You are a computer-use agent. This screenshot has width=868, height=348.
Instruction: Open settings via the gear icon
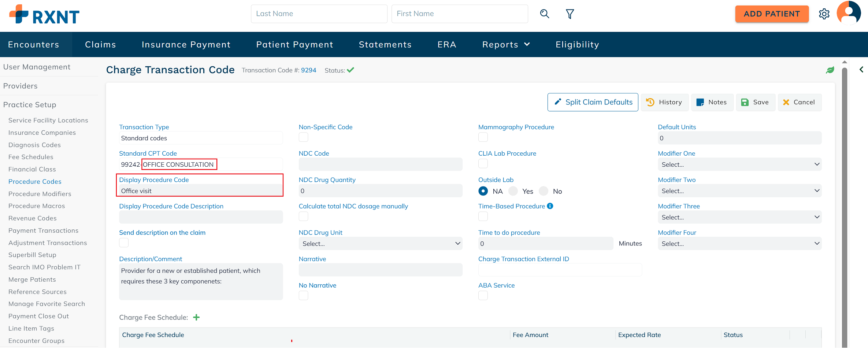coord(824,14)
